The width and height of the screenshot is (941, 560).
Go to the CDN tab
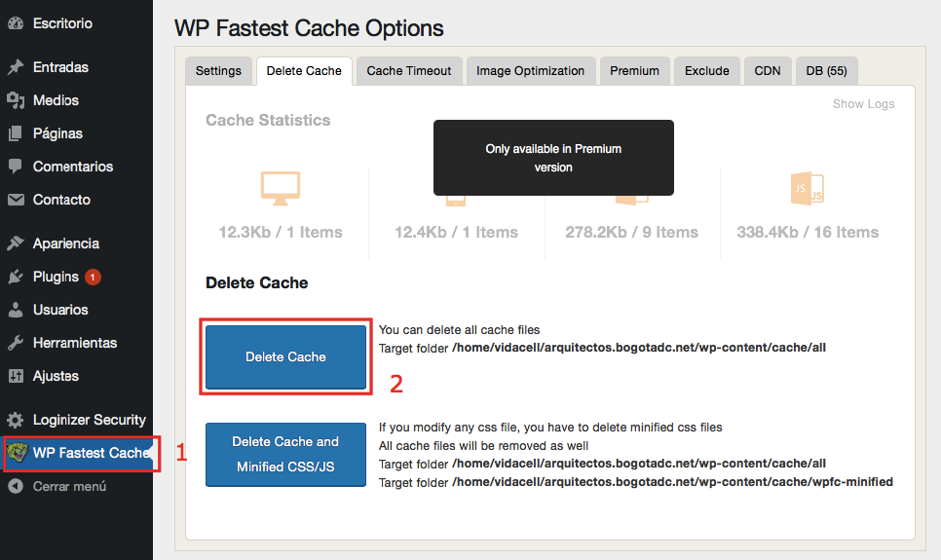[768, 71]
